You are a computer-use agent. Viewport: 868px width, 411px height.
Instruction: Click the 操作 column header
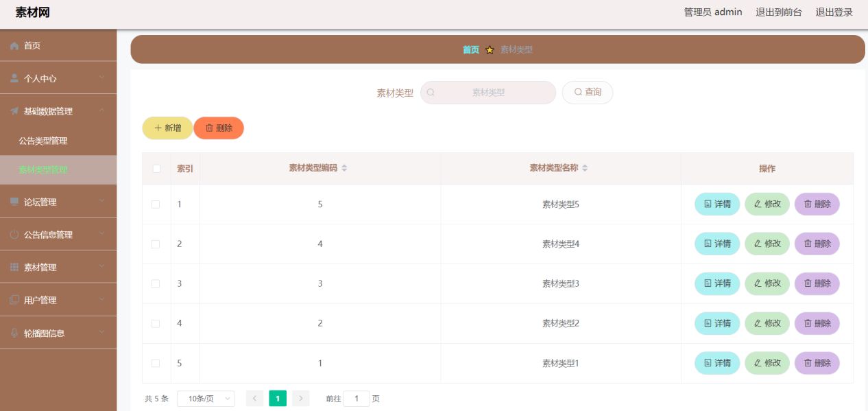[x=767, y=169]
